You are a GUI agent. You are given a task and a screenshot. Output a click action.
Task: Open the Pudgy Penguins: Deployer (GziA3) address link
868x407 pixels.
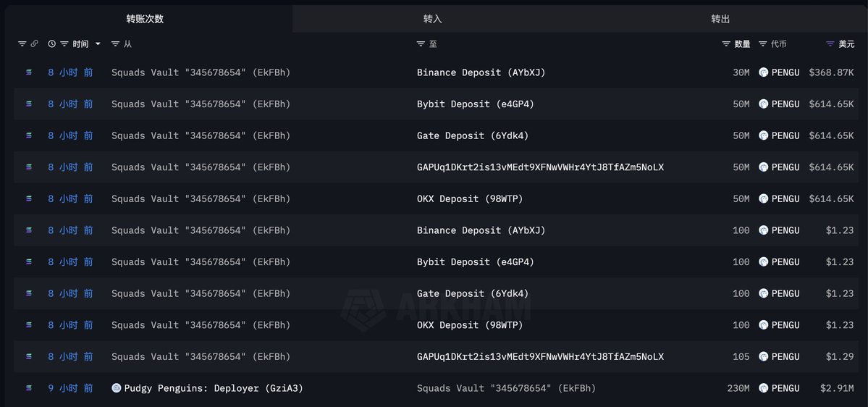[214, 388]
